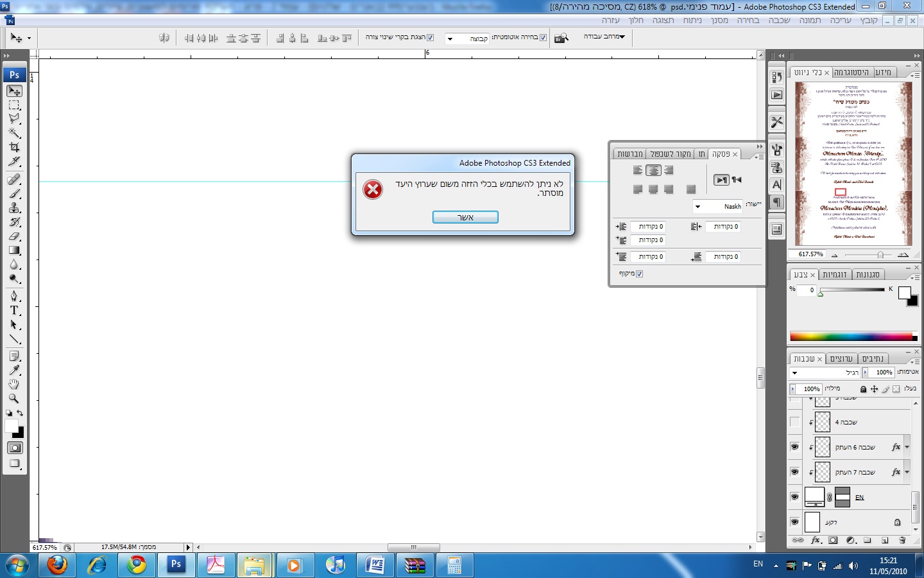The height and width of the screenshot is (578, 924).
Task: Click the K color slider track
Action: coord(853,290)
